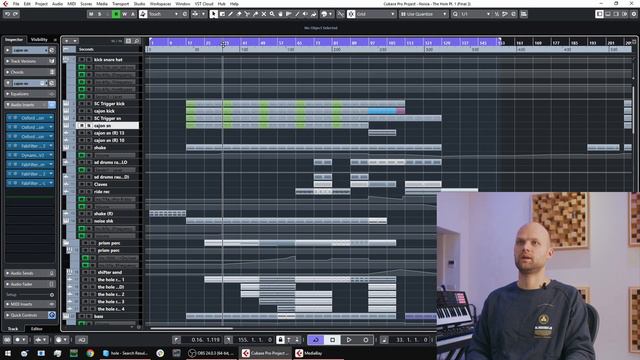Select the Object Selection arrow tool
This screenshot has height=360, width=640.
coord(213,14)
